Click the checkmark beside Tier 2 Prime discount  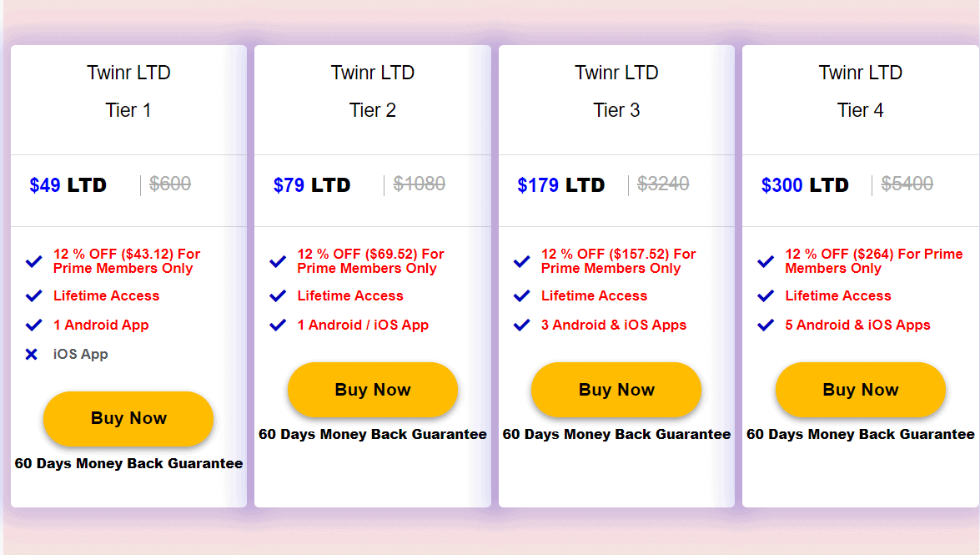tap(278, 261)
